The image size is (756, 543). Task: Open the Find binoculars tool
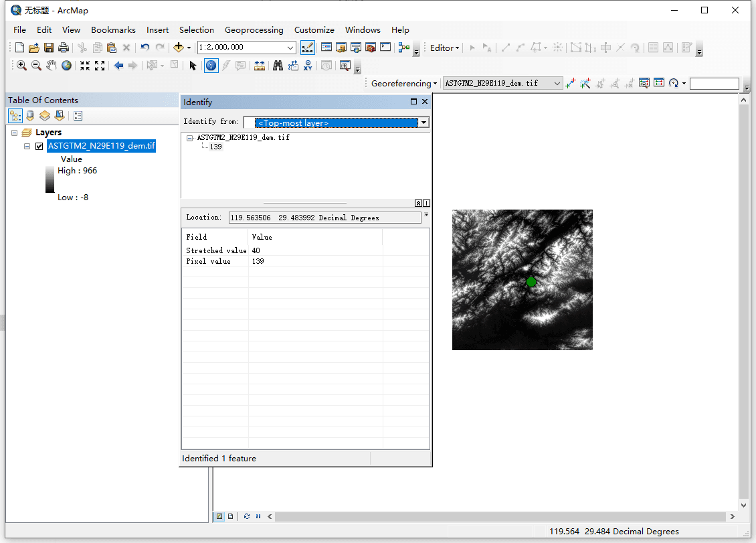click(x=278, y=66)
